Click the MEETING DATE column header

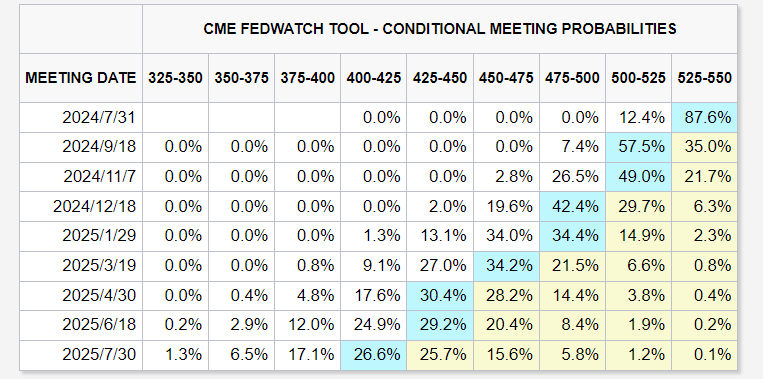coord(81,78)
